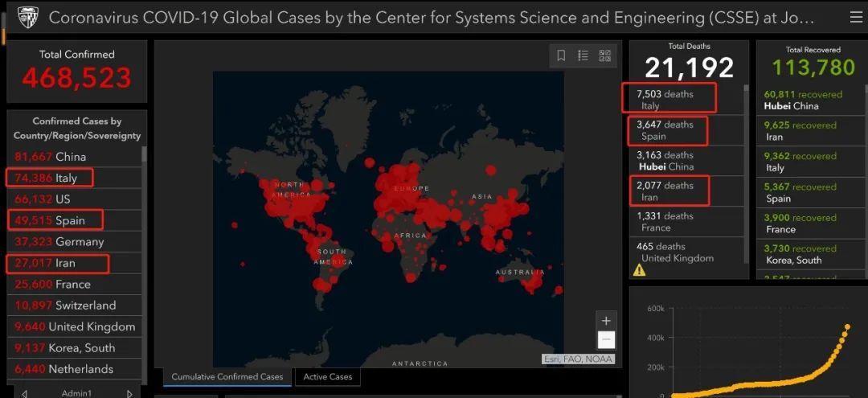Switch to Cumulative Confirmed Cases tab
This screenshot has width=868, height=398.
227,377
